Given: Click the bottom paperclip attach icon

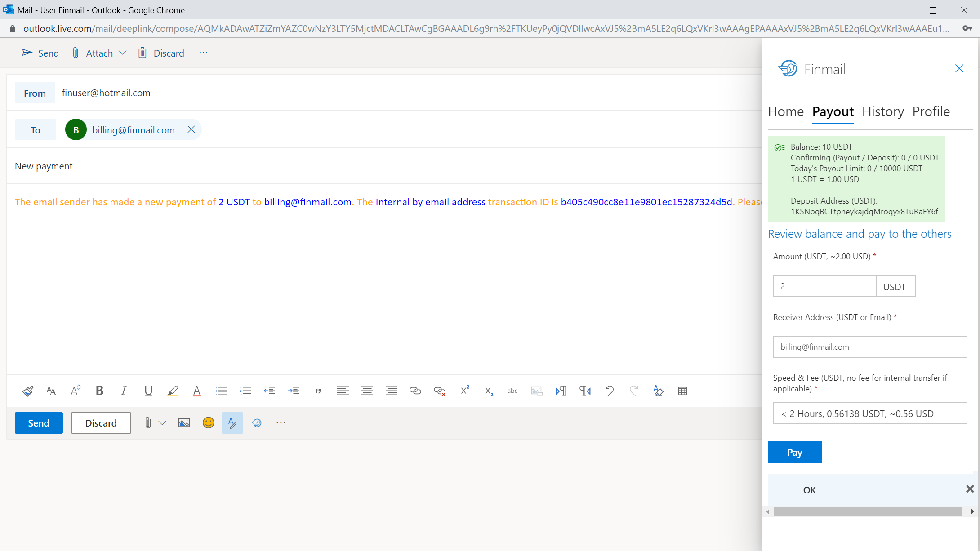Looking at the screenshot, I should [148, 423].
